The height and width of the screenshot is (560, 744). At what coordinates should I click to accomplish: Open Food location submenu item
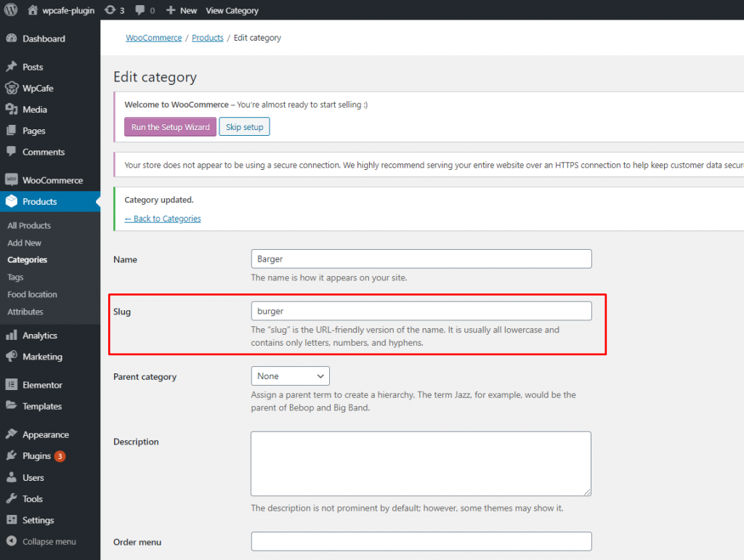pos(32,294)
